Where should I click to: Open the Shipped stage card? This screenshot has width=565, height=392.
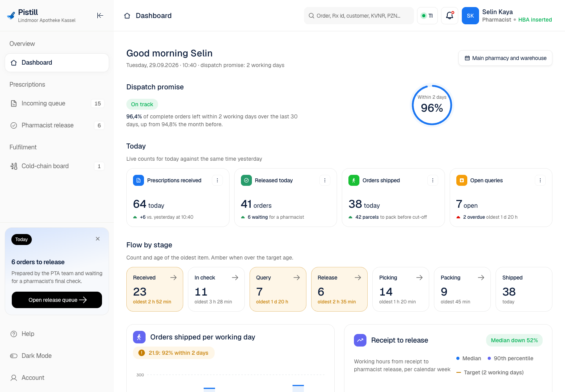[524, 289]
